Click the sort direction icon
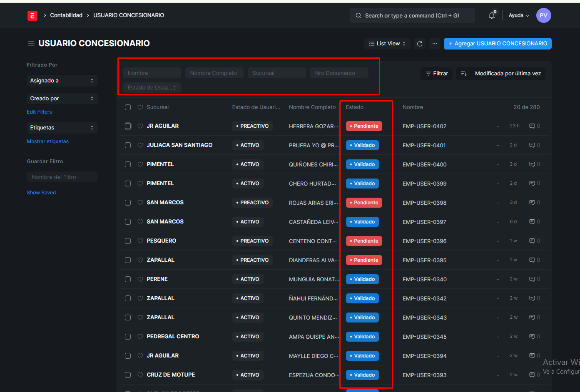The height and width of the screenshot is (392, 580). [x=463, y=74]
